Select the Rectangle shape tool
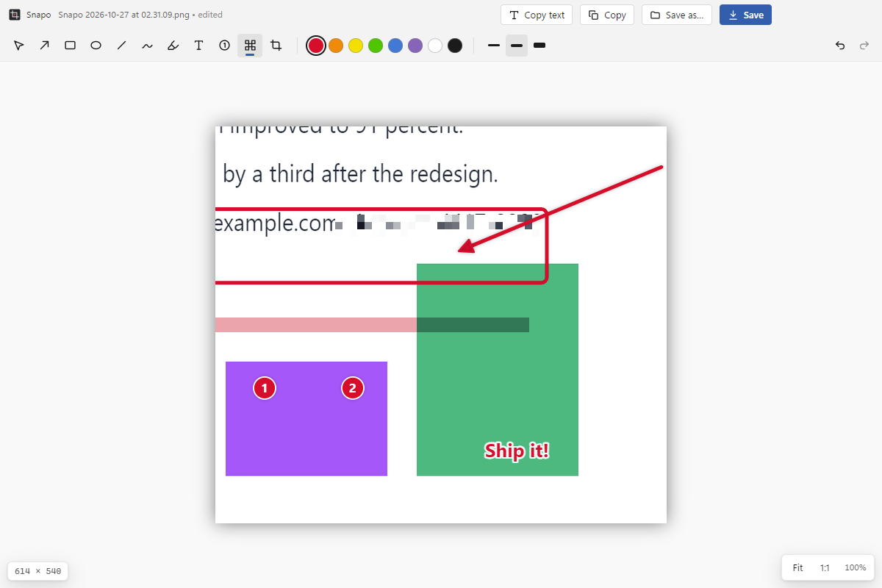882x588 pixels. coord(71,46)
